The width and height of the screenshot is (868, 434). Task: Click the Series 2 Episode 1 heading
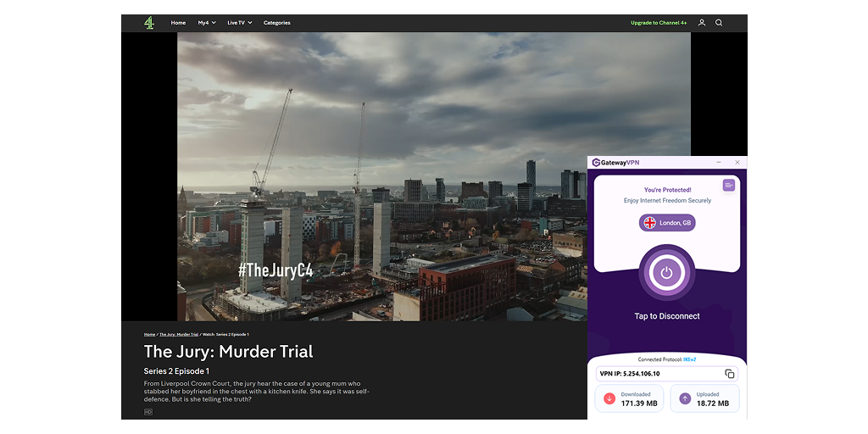click(176, 371)
